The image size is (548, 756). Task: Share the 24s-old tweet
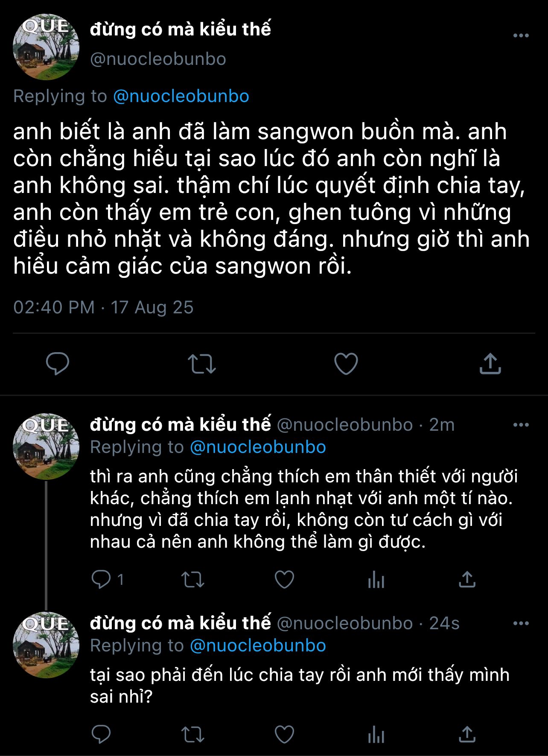coord(467,734)
